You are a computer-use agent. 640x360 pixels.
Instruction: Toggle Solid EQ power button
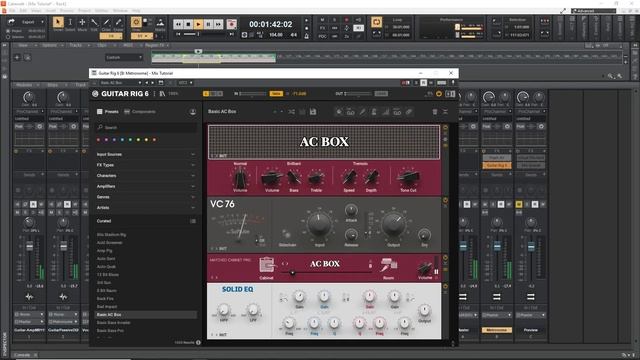[445, 287]
